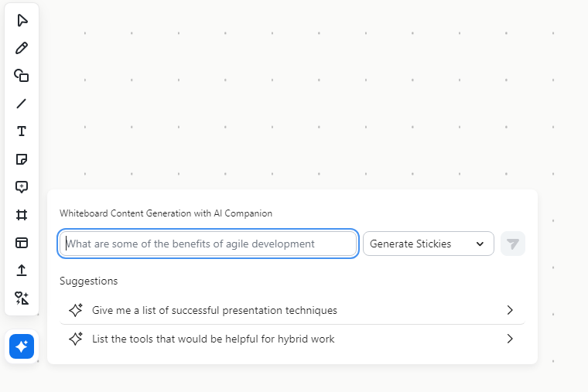
Task: Click the send prompt arrow button
Action: pyautogui.click(x=512, y=244)
